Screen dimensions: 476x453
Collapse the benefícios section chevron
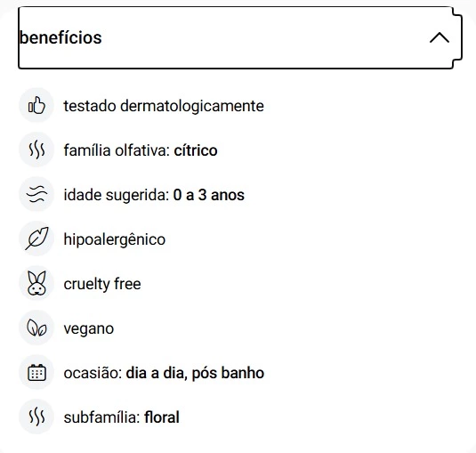440,38
